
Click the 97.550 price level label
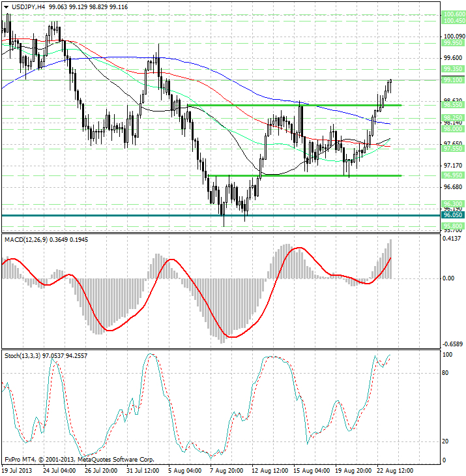coord(453,148)
